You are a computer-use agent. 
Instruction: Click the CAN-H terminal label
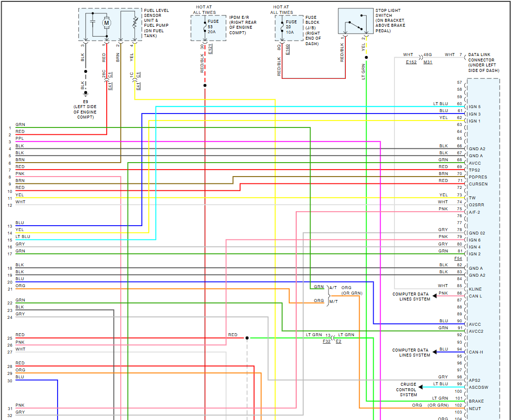click(x=476, y=352)
